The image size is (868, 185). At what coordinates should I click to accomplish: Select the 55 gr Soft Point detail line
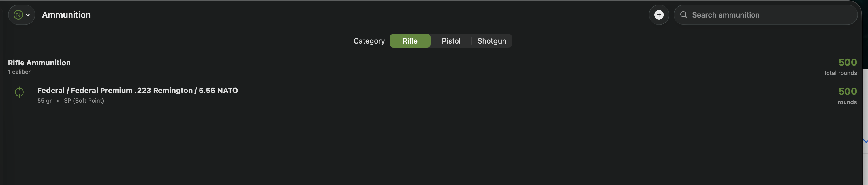[71, 100]
